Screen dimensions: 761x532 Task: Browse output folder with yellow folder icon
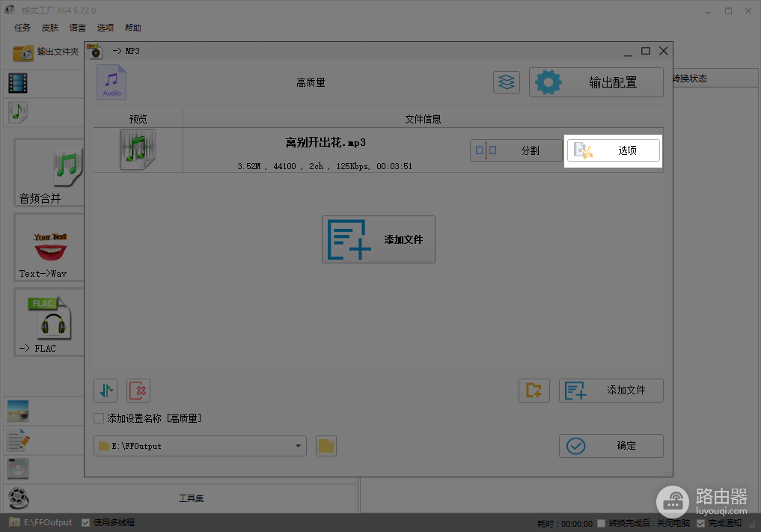pyautogui.click(x=326, y=446)
